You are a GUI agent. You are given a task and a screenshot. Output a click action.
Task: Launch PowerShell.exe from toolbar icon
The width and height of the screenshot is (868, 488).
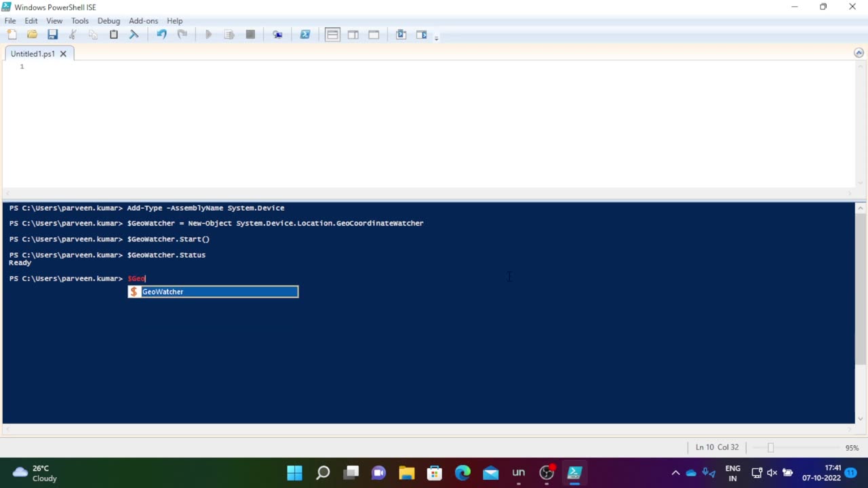tap(305, 35)
